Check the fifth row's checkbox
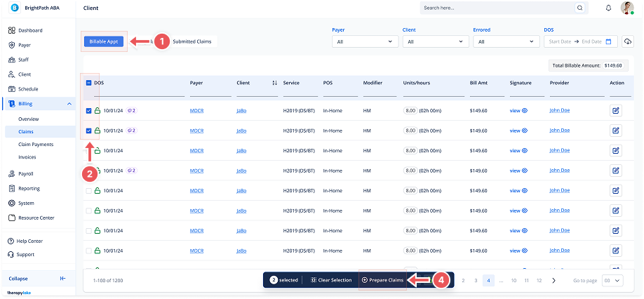 click(88, 190)
